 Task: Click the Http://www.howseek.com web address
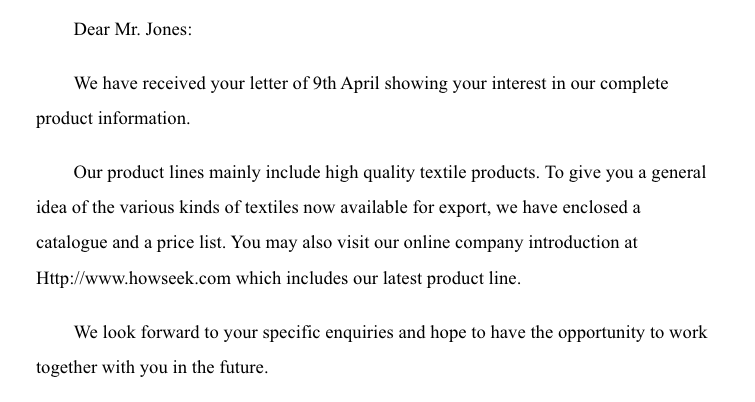pos(133,278)
